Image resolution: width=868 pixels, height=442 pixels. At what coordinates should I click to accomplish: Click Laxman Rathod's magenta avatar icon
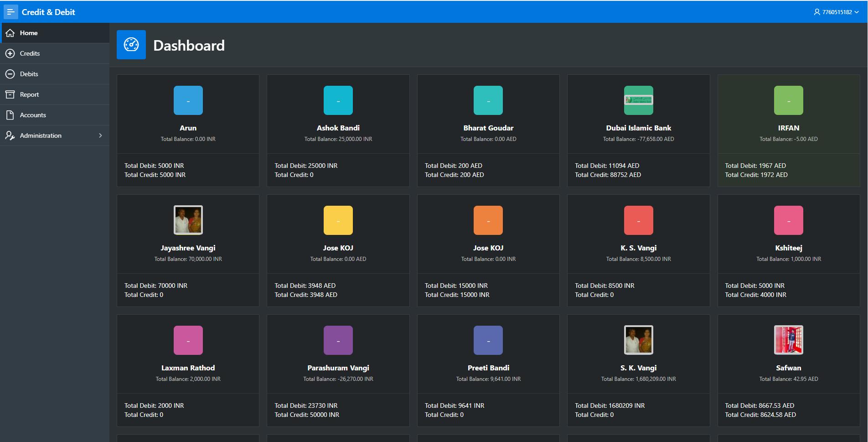pos(188,340)
